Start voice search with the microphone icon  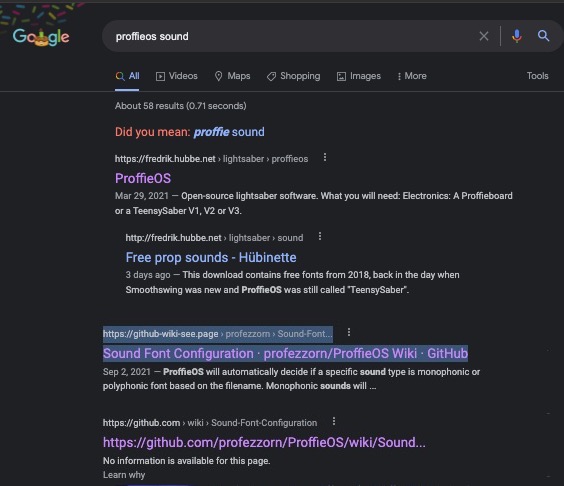tap(517, 36)
